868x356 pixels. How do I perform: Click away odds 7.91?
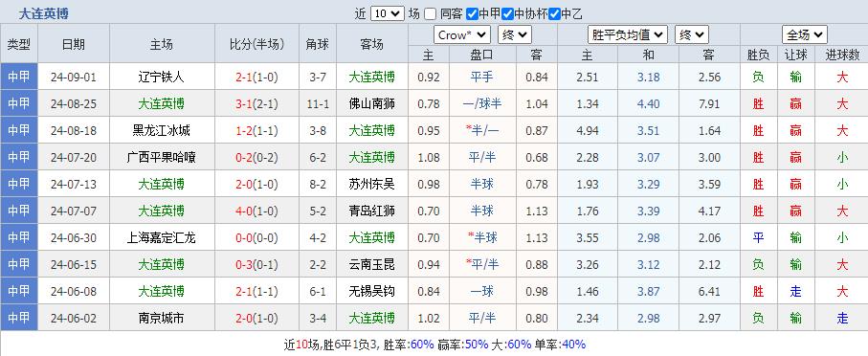point(709,103)
